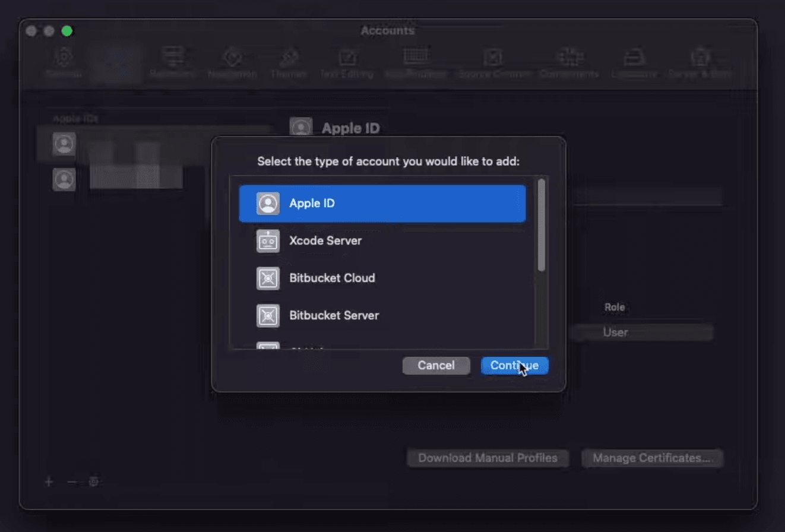Select Apple ID in the account type list
This screenshot has height=532, width=785.
pyautogui.click(x=382, y=204)
